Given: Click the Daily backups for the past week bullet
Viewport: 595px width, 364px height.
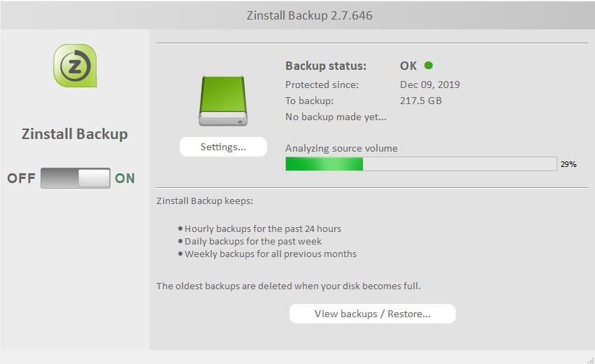Looking at the screenshot, I should tap(250, 241).
